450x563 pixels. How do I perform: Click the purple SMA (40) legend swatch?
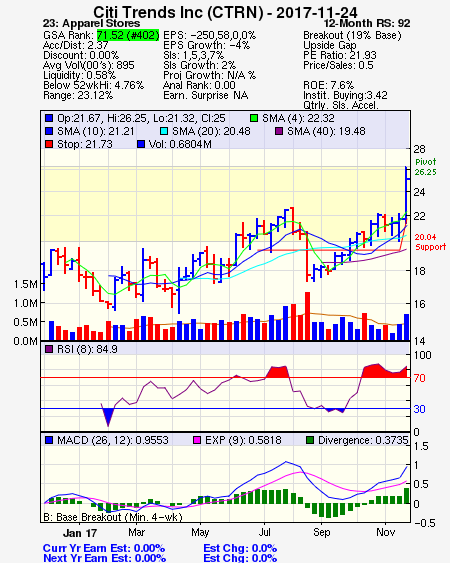click(279, 131)
